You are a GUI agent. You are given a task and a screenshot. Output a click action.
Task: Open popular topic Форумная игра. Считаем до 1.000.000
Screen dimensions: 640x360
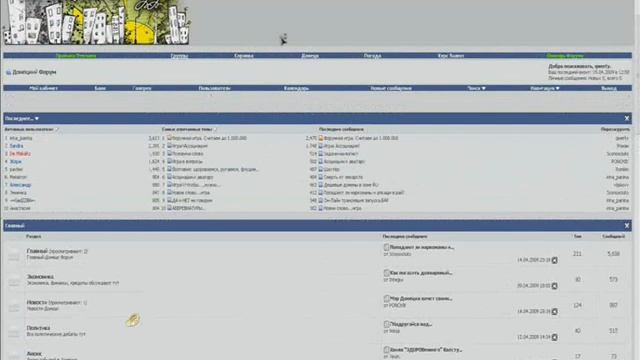point(209,138)
